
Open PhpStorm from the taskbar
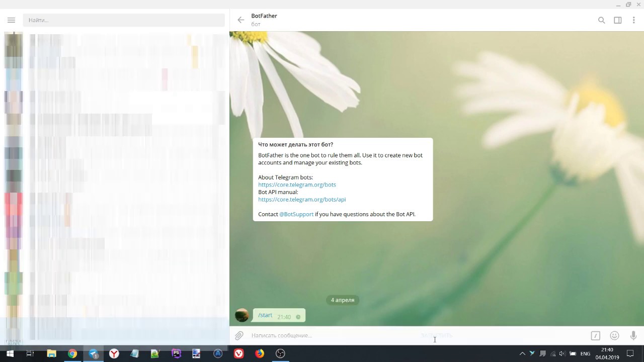click(176, 353)
